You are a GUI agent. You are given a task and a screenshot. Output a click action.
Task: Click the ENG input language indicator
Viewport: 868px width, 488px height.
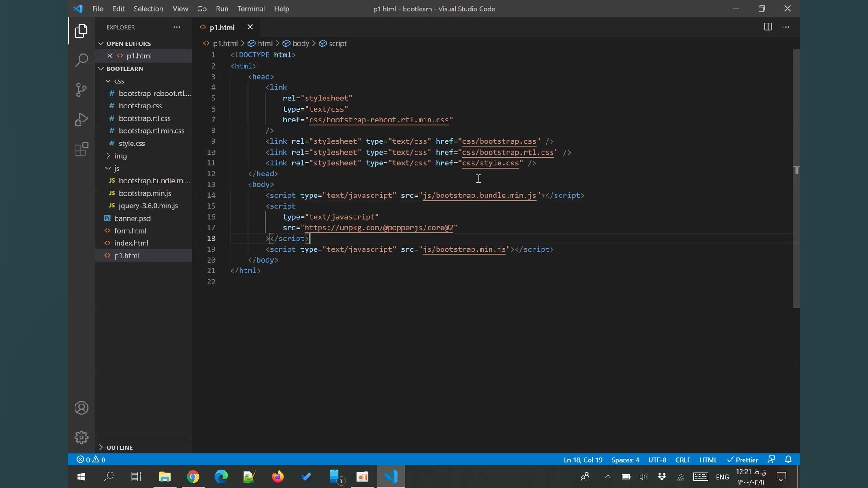point(722,477)
